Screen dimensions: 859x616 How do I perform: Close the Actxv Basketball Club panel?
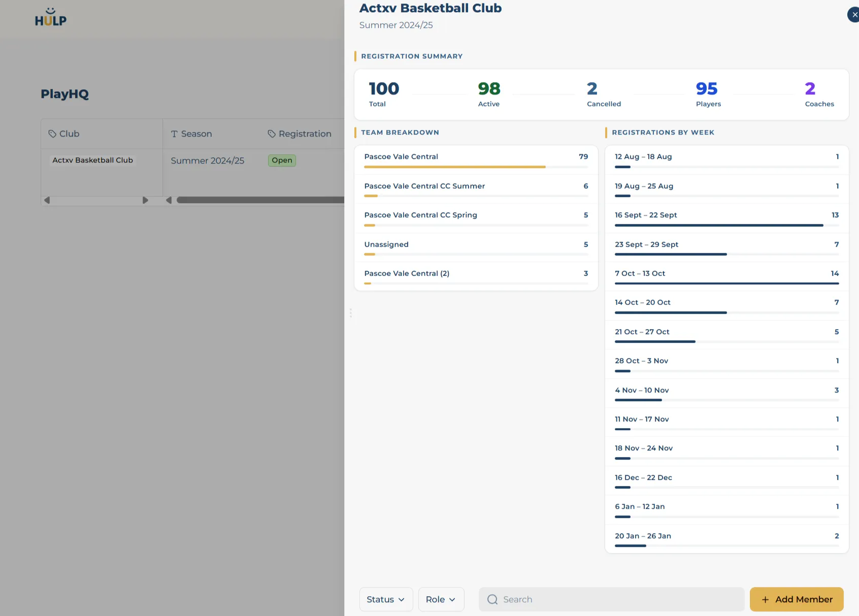(x=854, y=15)
